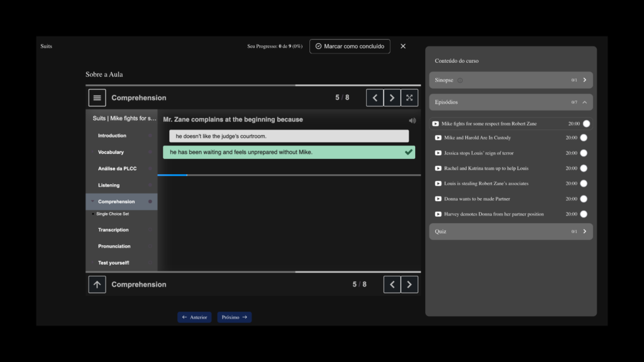Play the question audio speaker icon
This screenshot has width=644, height=362.
(412, 120)
